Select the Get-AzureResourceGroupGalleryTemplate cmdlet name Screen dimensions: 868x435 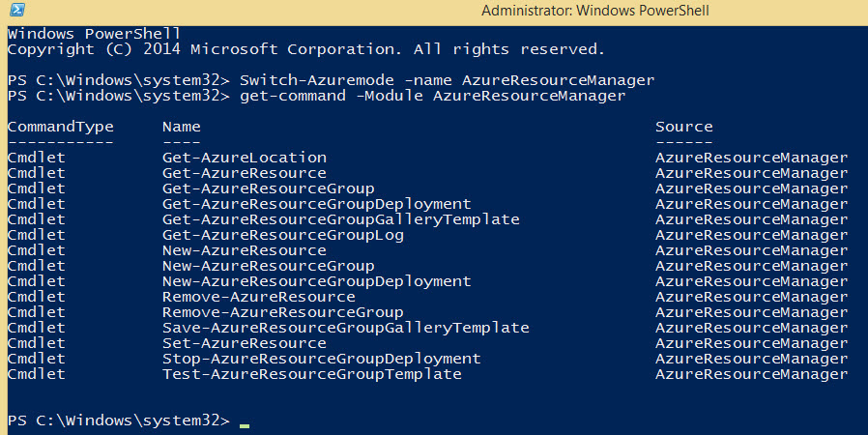(341, 219)
